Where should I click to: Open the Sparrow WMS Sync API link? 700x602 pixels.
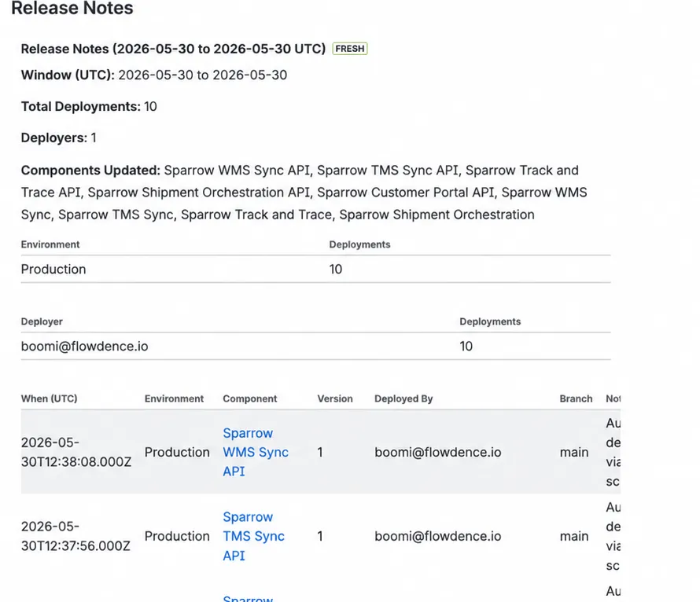(x=256, y=452)
